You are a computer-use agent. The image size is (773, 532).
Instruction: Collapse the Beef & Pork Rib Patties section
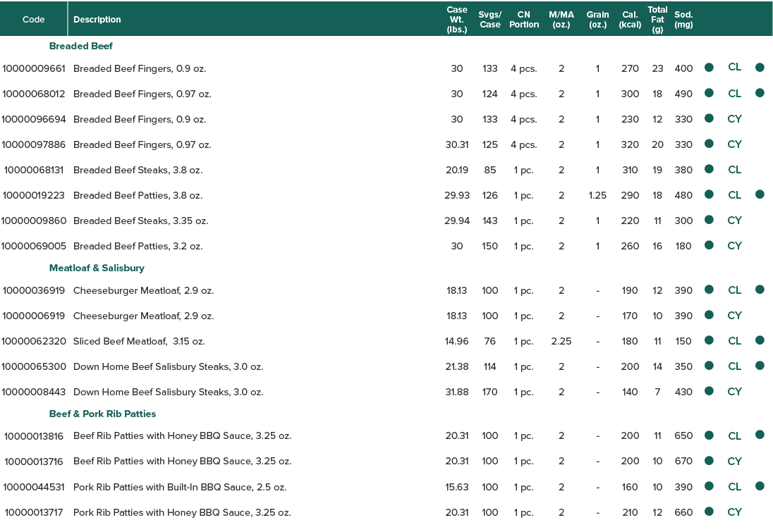(x=102, y=414)
